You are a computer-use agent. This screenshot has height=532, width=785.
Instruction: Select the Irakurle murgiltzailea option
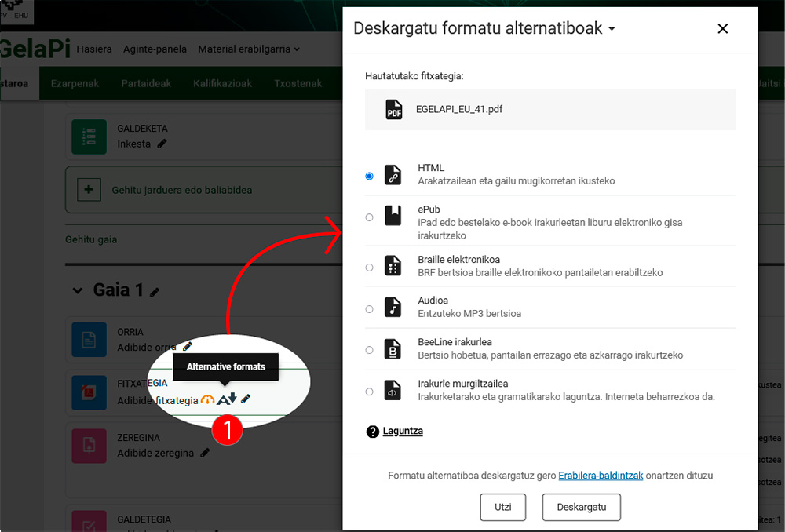[369, 391]
